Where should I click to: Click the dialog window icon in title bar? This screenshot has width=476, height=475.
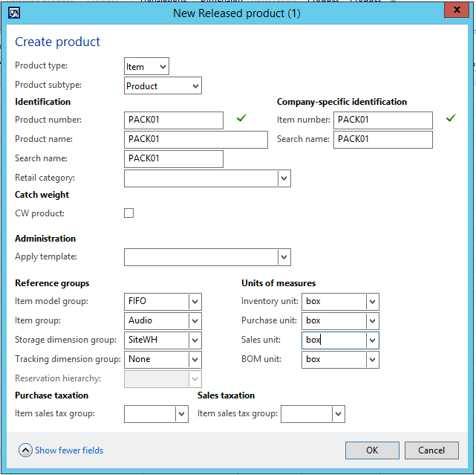[14, 13]
